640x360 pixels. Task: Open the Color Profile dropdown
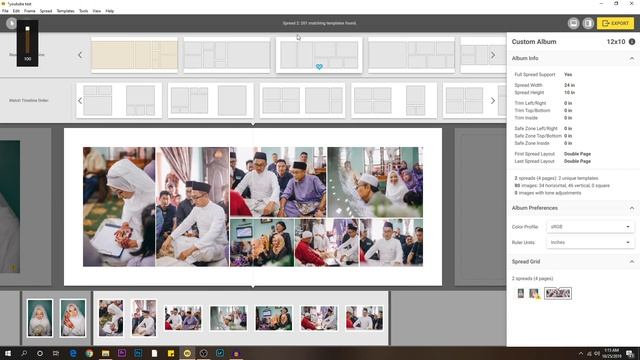(x=590, y=227)
